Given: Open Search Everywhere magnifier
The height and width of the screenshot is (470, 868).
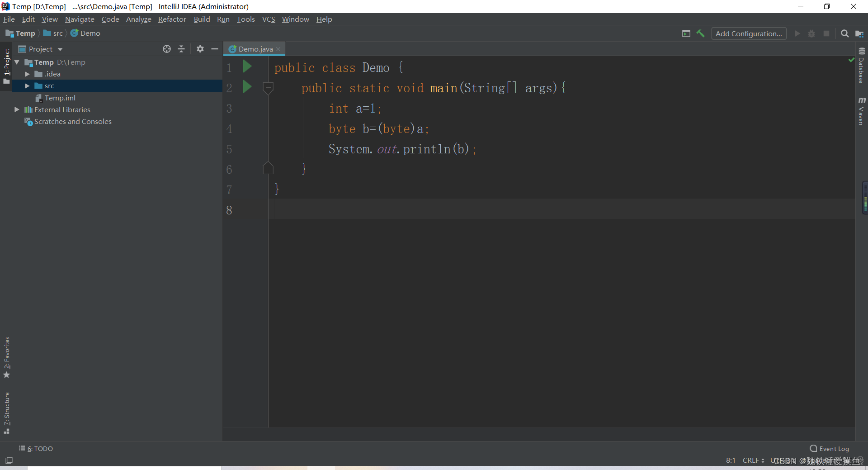Looking at the screenshot, I should coord(844,33).
